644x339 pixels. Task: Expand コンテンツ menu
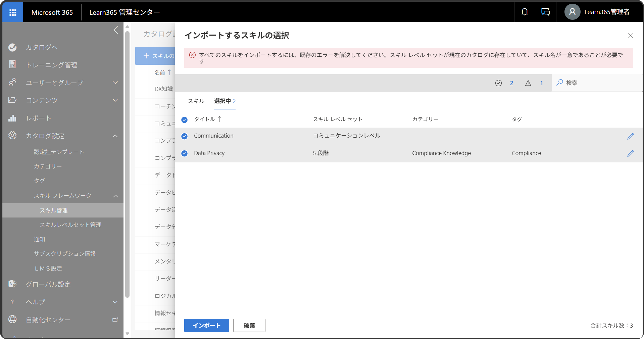[x=115, y=100]
